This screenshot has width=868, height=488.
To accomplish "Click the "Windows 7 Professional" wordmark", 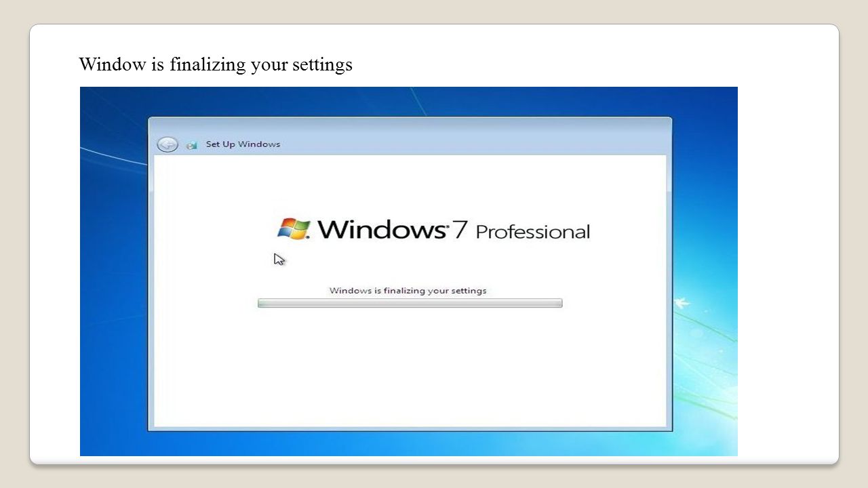I will click(x=454, y=230).
